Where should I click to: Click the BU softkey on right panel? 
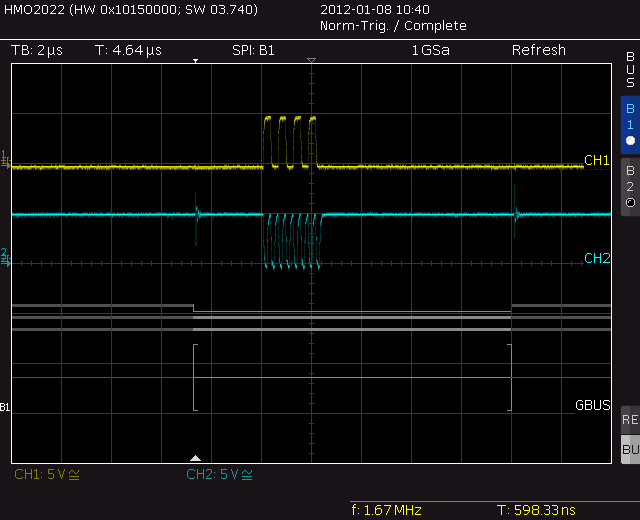click(629, 450)
